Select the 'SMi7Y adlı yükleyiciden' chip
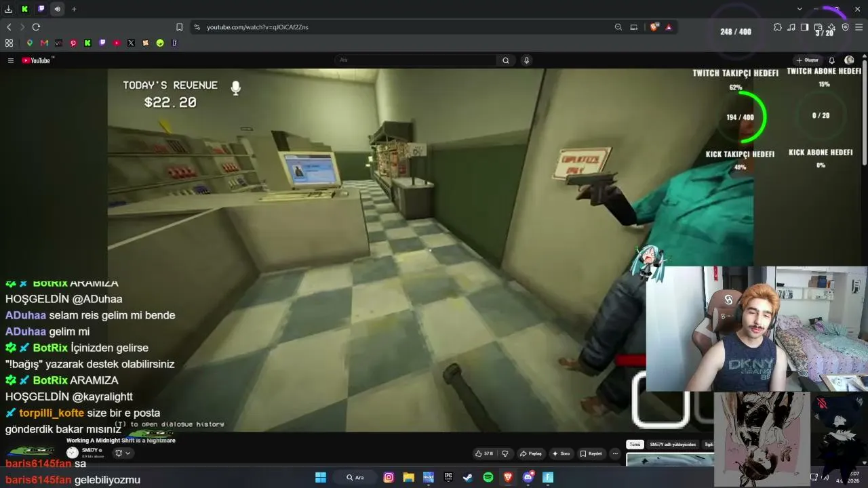This screenshot has height=488, width=868. tap(673, 445)
